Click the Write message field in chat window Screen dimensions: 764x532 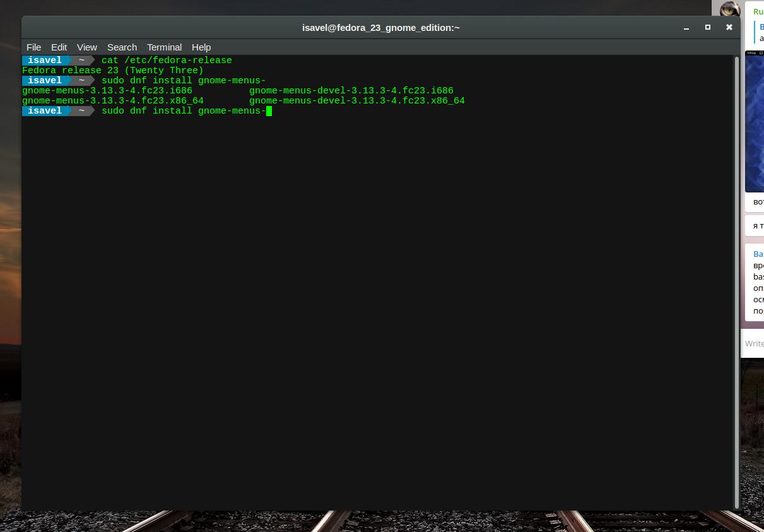[753, 344]
